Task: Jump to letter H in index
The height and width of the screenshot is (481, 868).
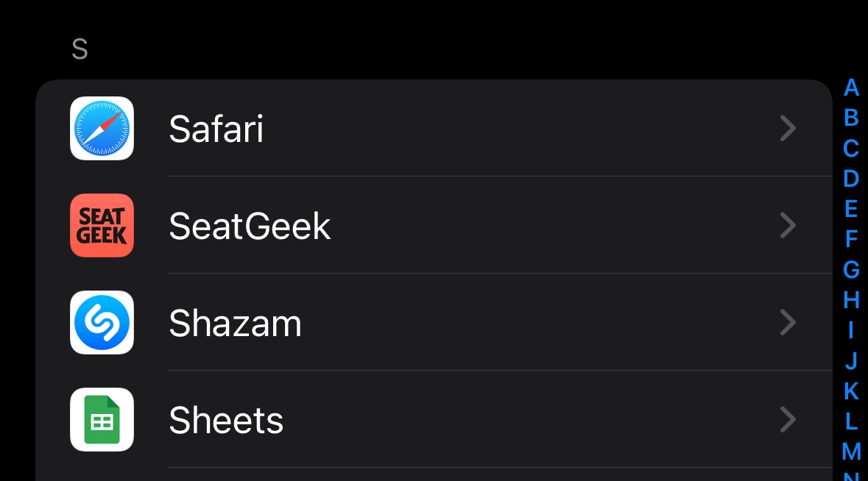Action: pyautogui.click(x=851, y=300)
